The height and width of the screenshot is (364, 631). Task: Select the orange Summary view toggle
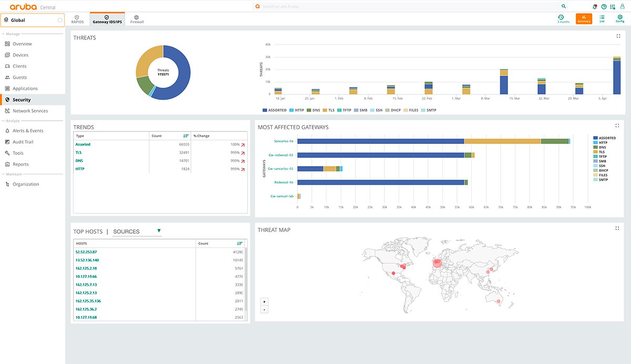(583, 18)
